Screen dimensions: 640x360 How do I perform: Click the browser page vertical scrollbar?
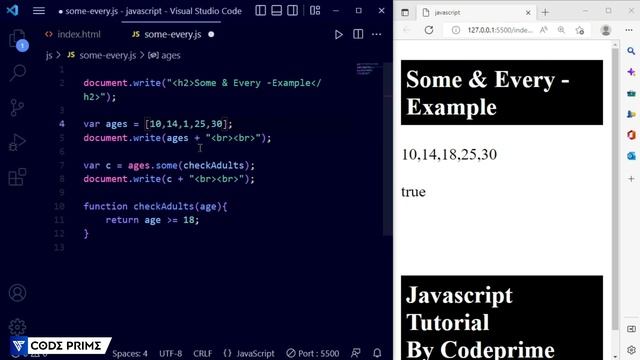pyautogui.click(x=615, y=189)
